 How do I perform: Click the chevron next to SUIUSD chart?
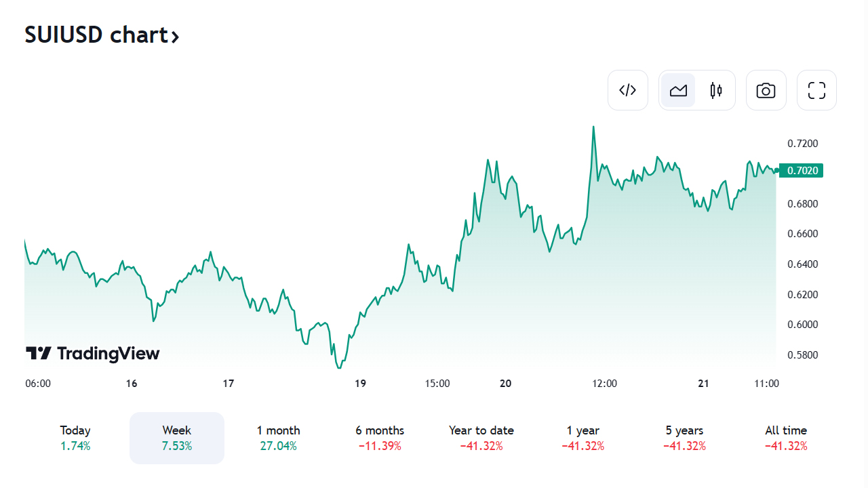point(175,36)
